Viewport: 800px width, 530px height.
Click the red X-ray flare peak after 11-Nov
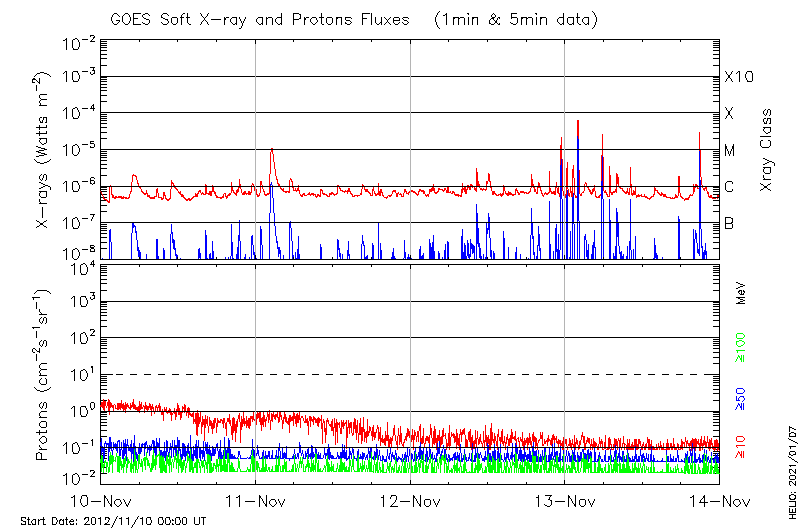click(x=271, y=150)
